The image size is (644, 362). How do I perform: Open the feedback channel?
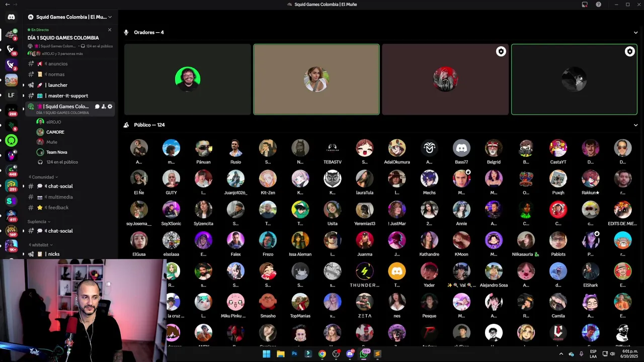[70, 208]
